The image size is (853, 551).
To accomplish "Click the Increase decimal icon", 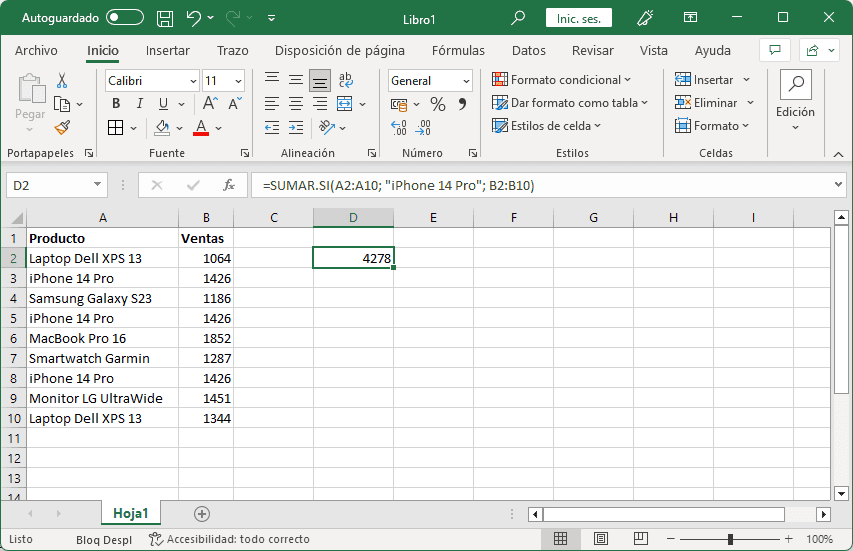I will [399, 128].
